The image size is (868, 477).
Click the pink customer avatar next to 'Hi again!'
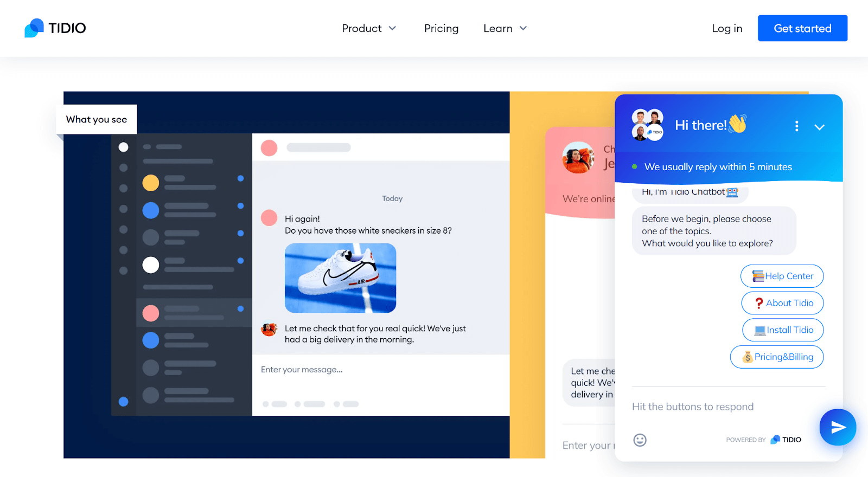pos(269,218)
